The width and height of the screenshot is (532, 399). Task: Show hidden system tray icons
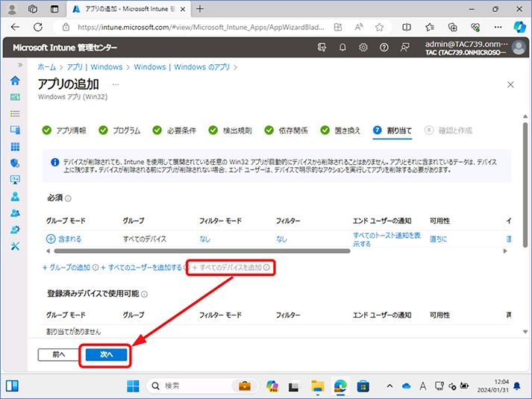click(x=389, y=386)
